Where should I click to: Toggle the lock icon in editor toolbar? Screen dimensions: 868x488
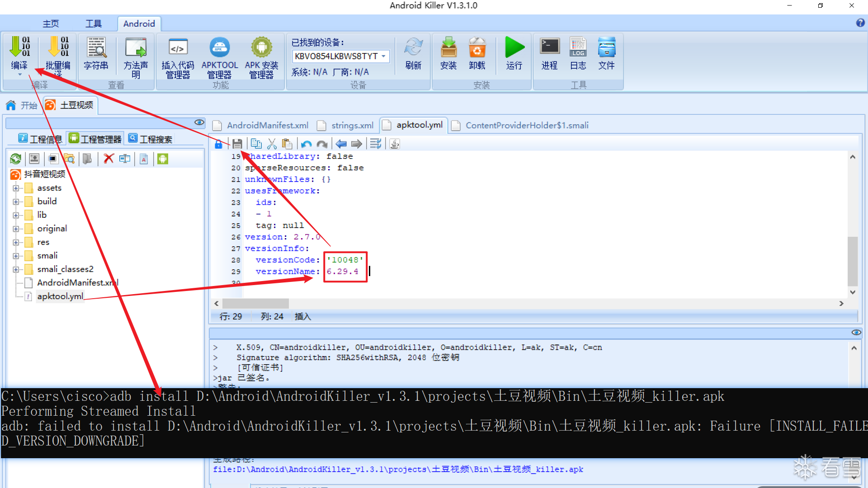218,144
